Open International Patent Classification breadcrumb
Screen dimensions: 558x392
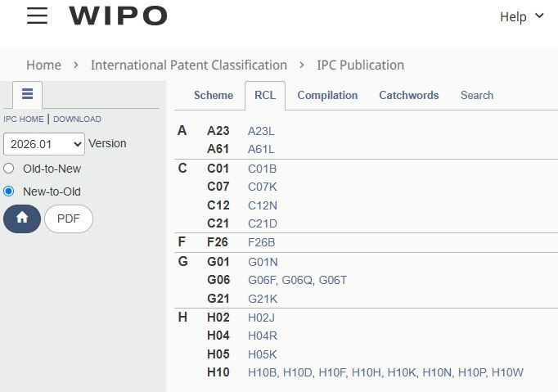point(189,65)
